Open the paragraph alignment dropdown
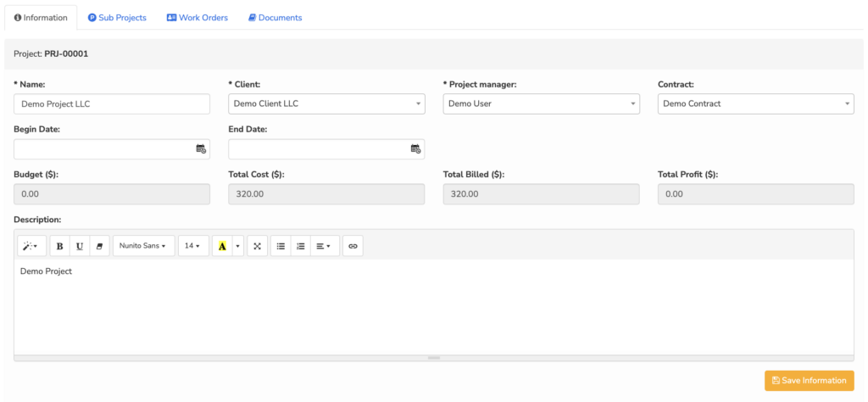 tap(325, 246)
